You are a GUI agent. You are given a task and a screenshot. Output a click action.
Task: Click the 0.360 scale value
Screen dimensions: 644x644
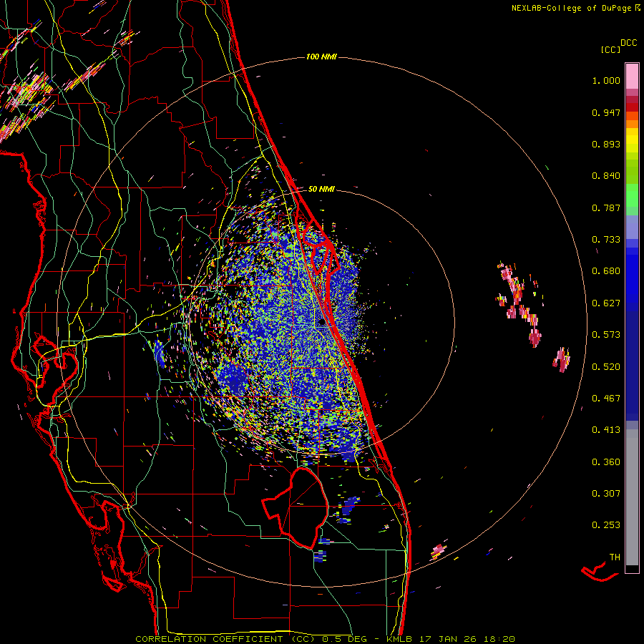click(x=606, y=462)
